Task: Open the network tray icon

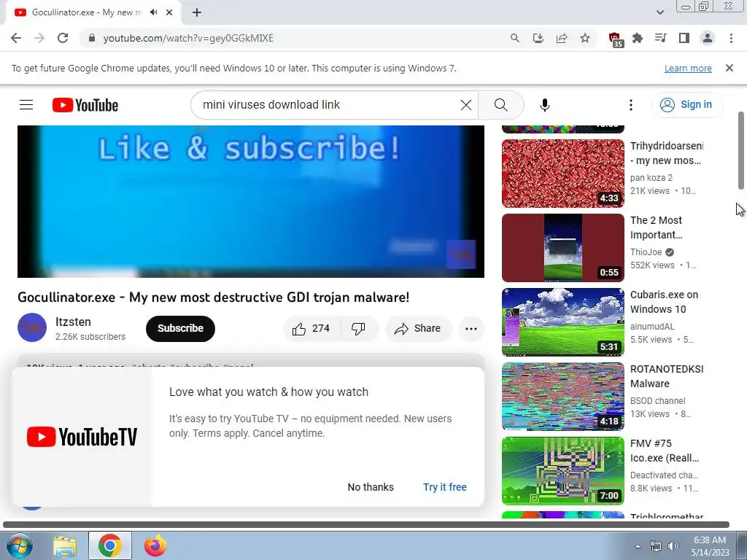Action: [656, 546]
